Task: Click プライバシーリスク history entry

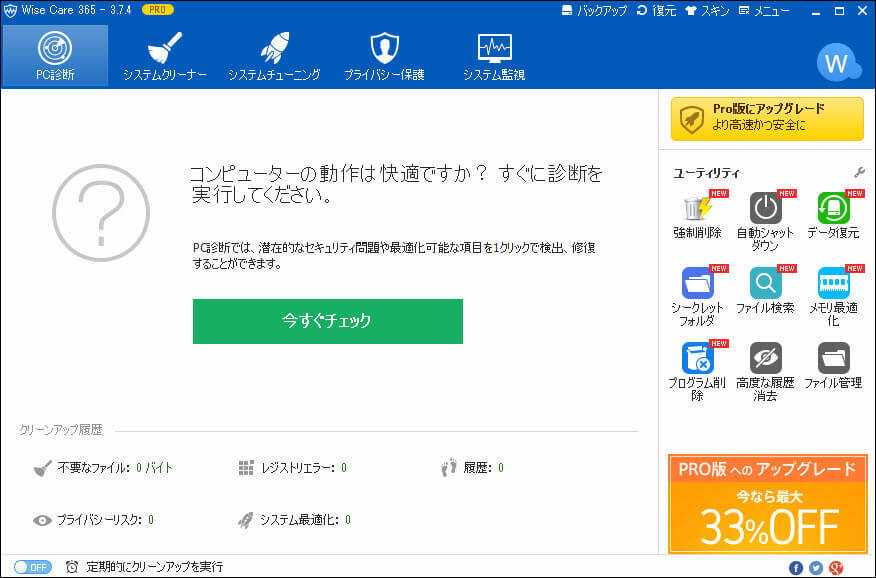Action: click(x=93, y=520)
